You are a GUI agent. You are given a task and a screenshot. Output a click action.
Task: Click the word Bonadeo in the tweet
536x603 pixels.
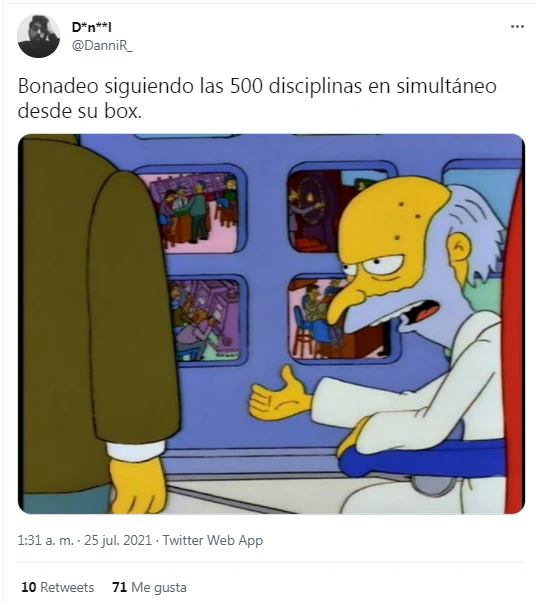(x=58, y=86)
